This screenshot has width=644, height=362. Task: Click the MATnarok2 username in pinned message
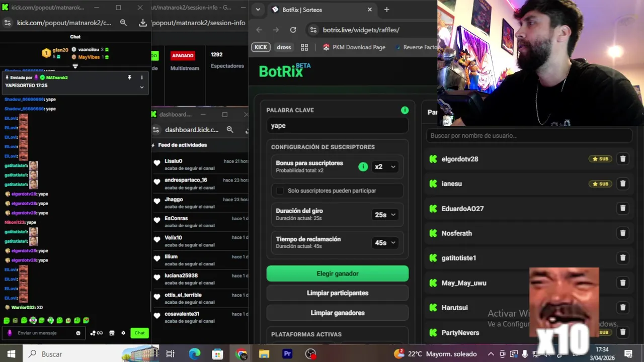[x=56, y=77]
